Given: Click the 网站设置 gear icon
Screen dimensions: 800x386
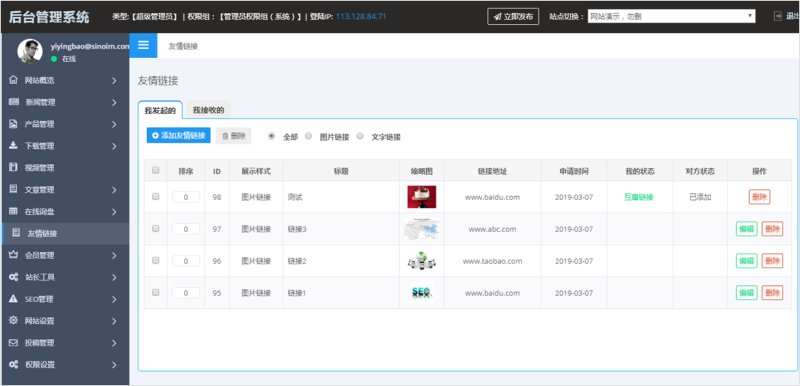Looking at the screenshot, I should 14,321.
